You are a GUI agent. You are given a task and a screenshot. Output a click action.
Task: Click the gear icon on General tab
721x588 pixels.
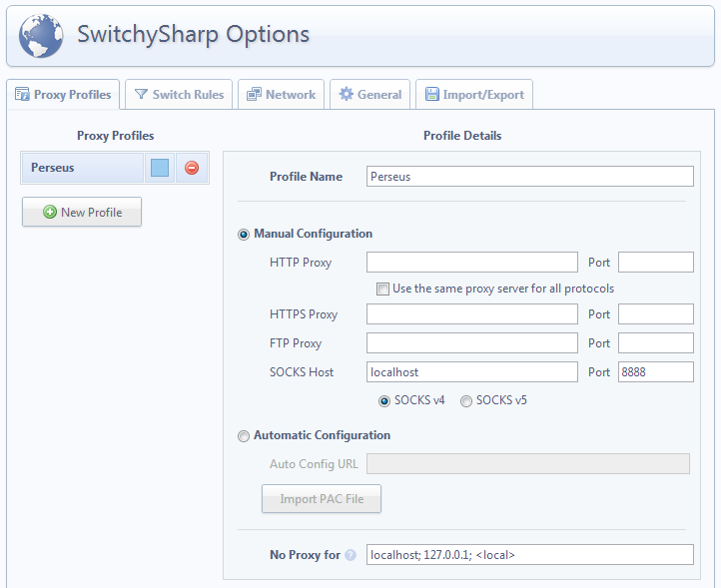pos(346,94)
